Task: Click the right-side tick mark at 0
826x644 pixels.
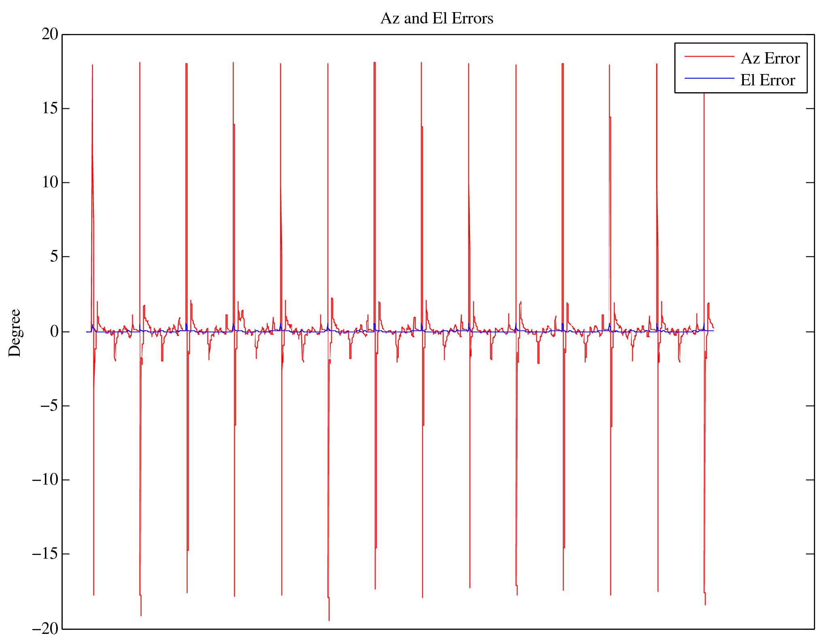Action: click(809, 332)
